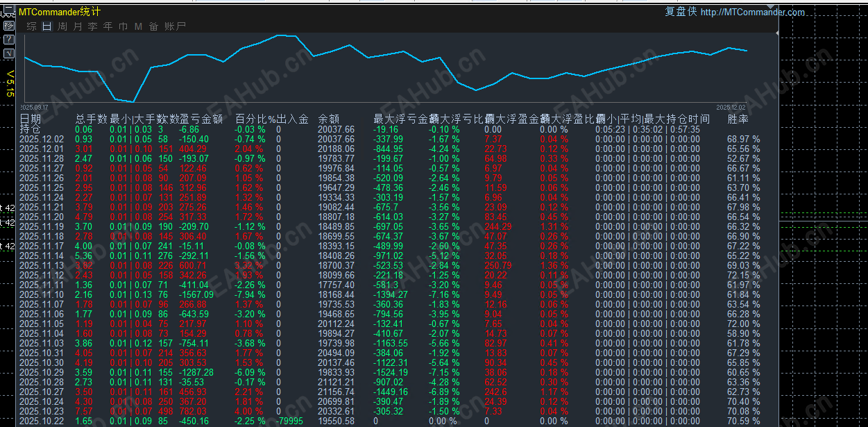Click percentage value -7.94 %
868x427 pixels.
pyautogui.click(x=251, y=295)
